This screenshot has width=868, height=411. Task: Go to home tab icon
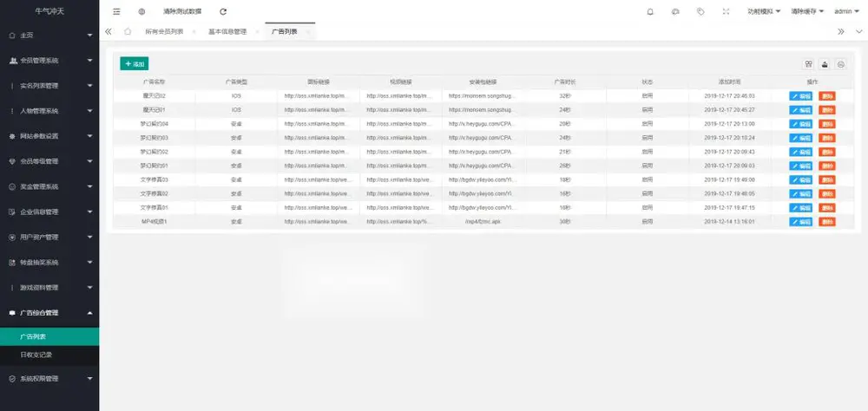[x=128, y=31]
